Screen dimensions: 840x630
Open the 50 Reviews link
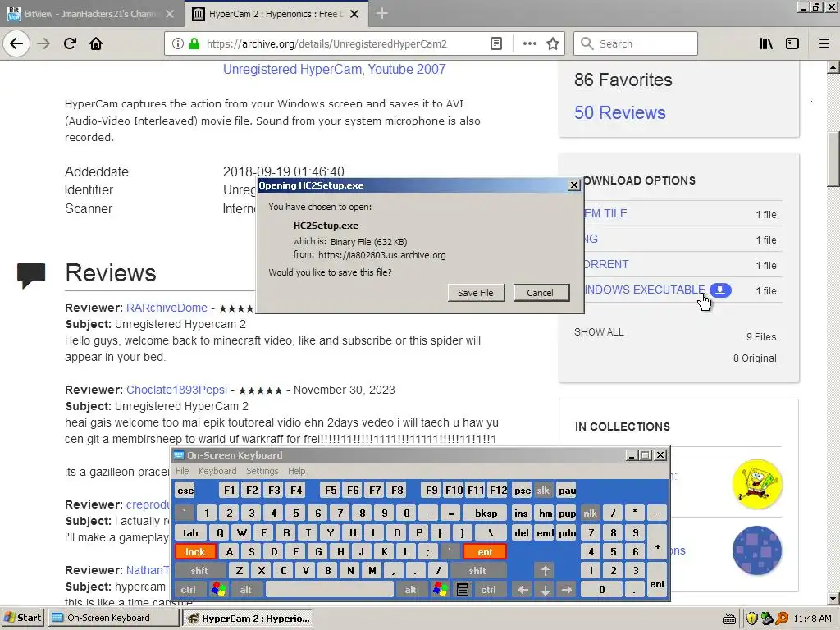[620, 112]
